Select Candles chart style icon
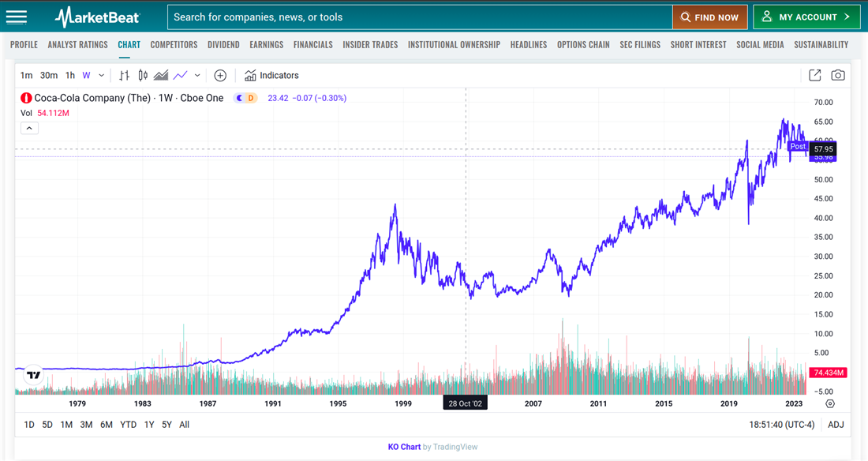This screenshot has height=461, width=868. point(143,75)
